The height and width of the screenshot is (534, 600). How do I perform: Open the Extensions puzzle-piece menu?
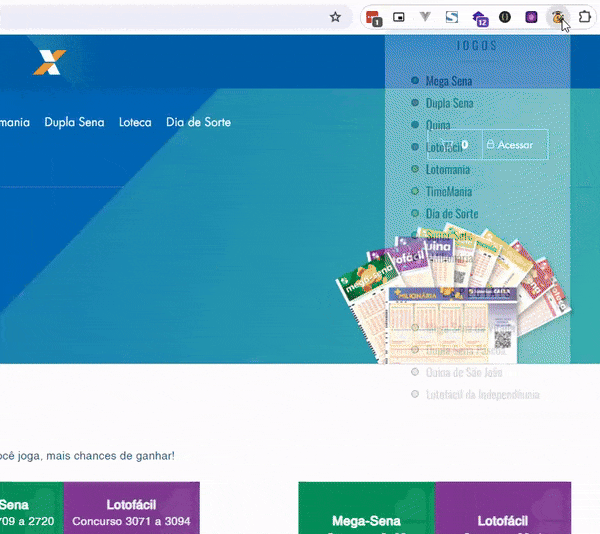[x=584, y=17]
